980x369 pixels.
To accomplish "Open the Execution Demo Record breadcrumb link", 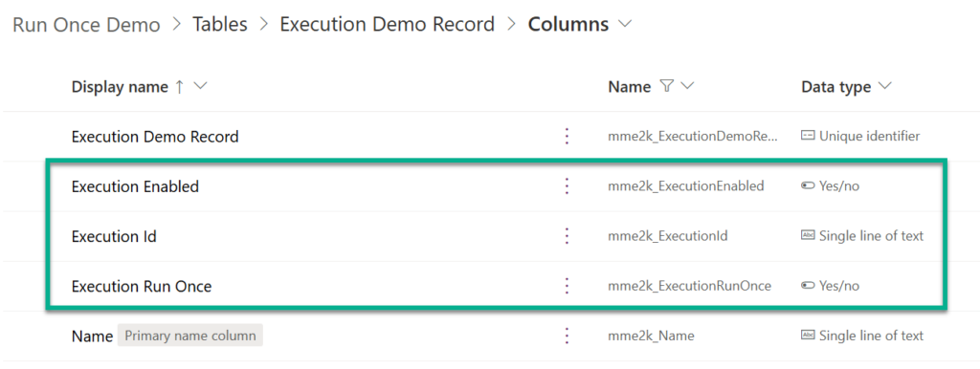I will point(387,25).
